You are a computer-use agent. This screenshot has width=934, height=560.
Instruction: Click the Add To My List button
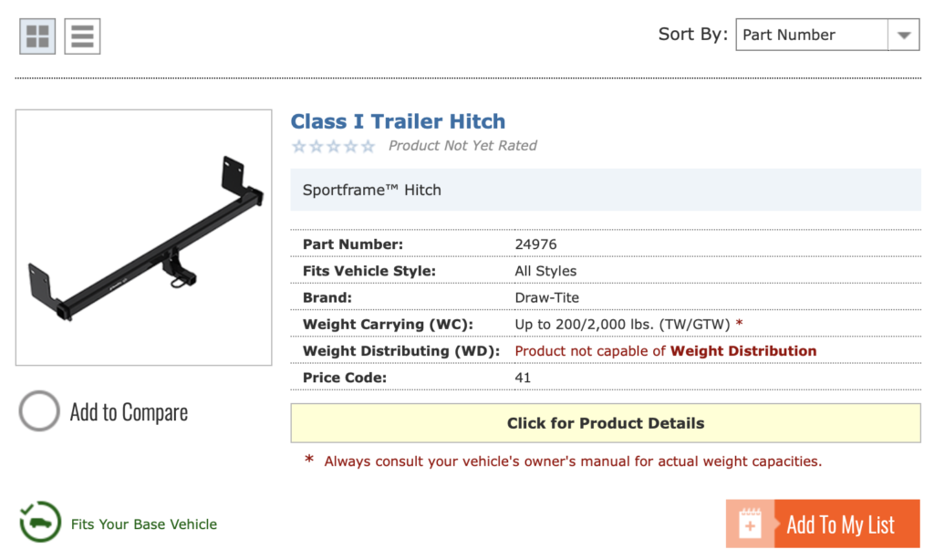[823, 524]
